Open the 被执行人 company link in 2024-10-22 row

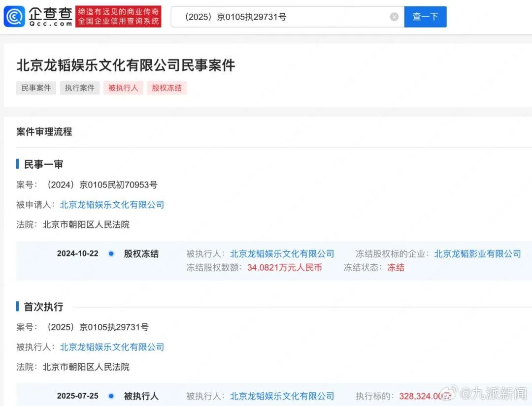click(282, 254)
